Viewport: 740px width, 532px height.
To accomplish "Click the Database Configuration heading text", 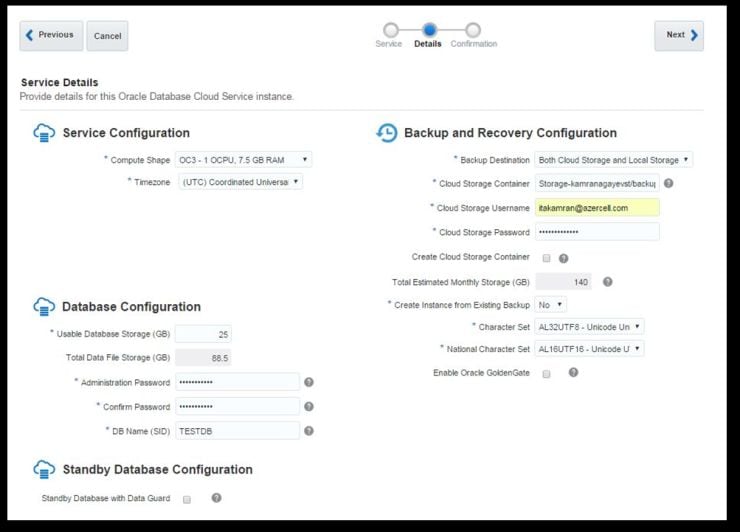I will click(131, 307).
